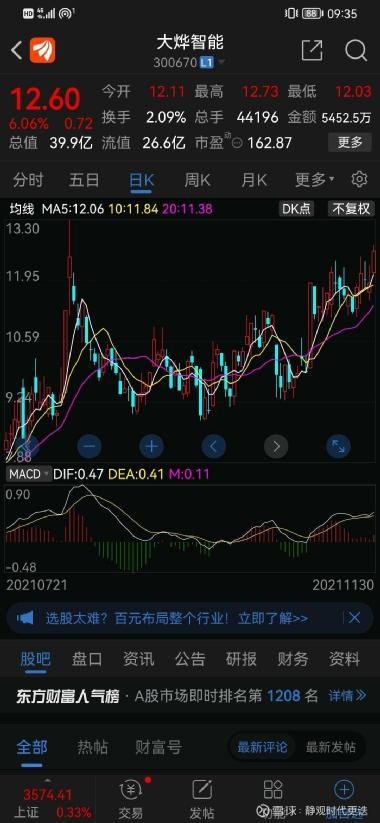Tap the 换手 2.09% value
The height and width of the screenshot is (823, 380).
click(x=166, y=118)
